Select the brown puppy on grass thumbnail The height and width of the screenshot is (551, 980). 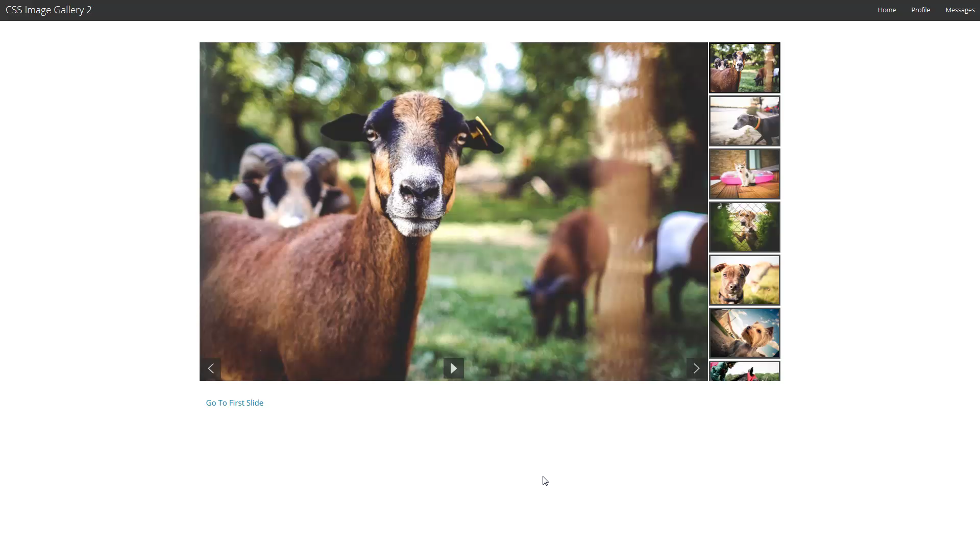point(745,280)
